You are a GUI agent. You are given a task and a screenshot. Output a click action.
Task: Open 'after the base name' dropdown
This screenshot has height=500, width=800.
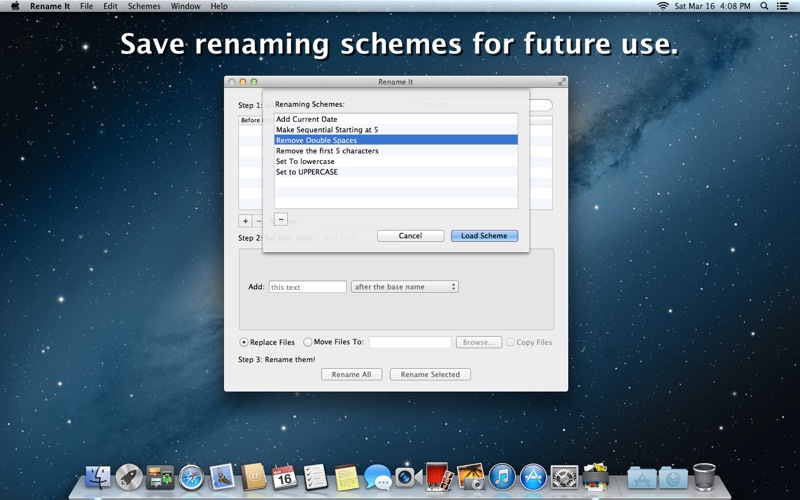point(405,287)
